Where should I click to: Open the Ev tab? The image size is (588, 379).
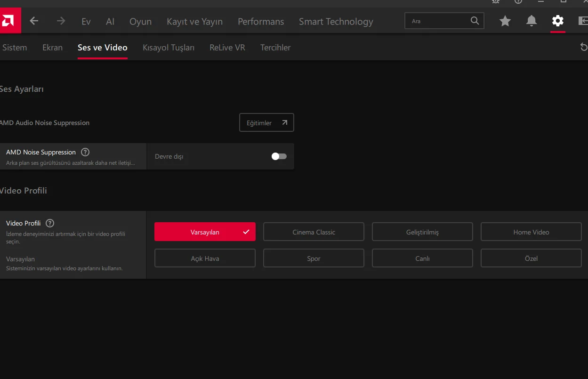86,22
